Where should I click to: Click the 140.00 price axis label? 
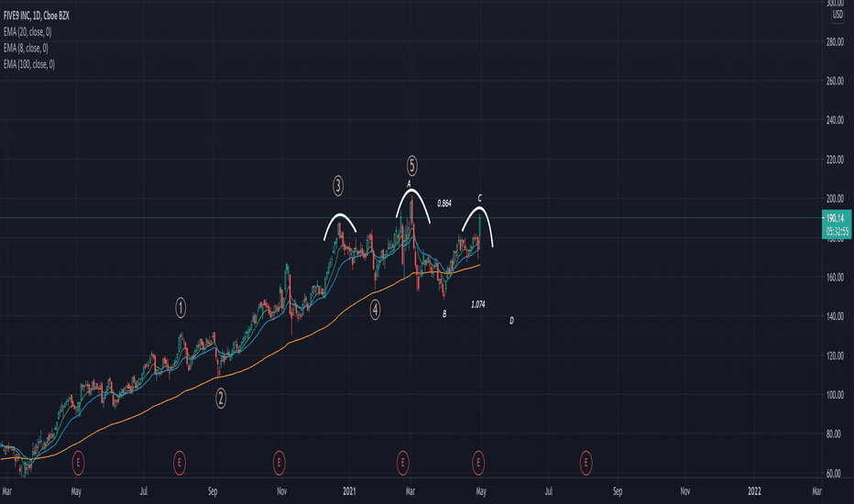coord(835,316)
